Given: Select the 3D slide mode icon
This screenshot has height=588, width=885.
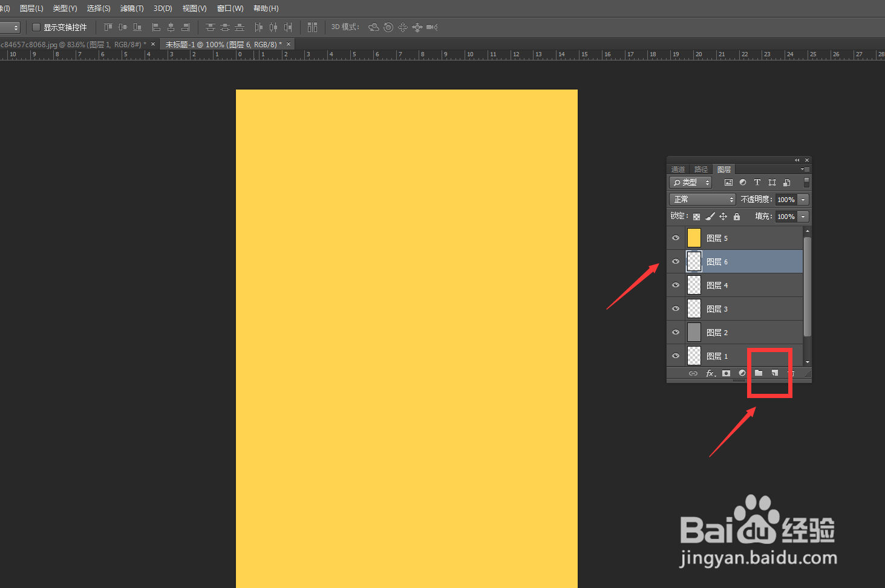Looking at the screenshot, I should point(417,27).
